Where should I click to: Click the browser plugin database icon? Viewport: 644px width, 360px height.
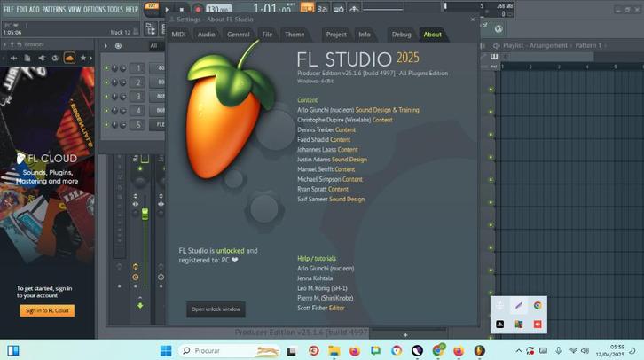[42, 58]
